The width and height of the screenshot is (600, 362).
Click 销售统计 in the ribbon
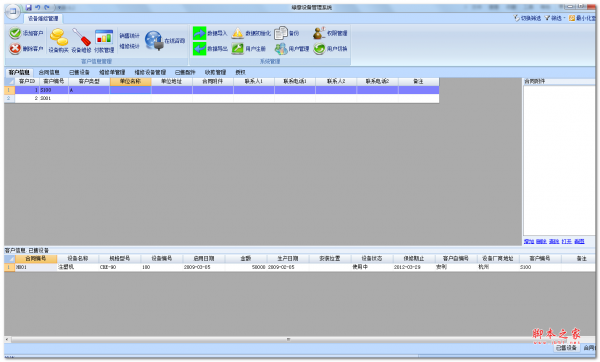click(x=129, y=36)
